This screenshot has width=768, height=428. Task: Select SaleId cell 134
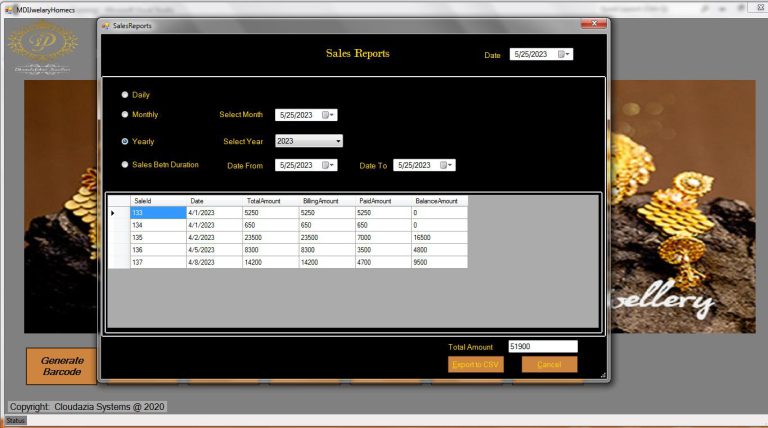(158, 225)
